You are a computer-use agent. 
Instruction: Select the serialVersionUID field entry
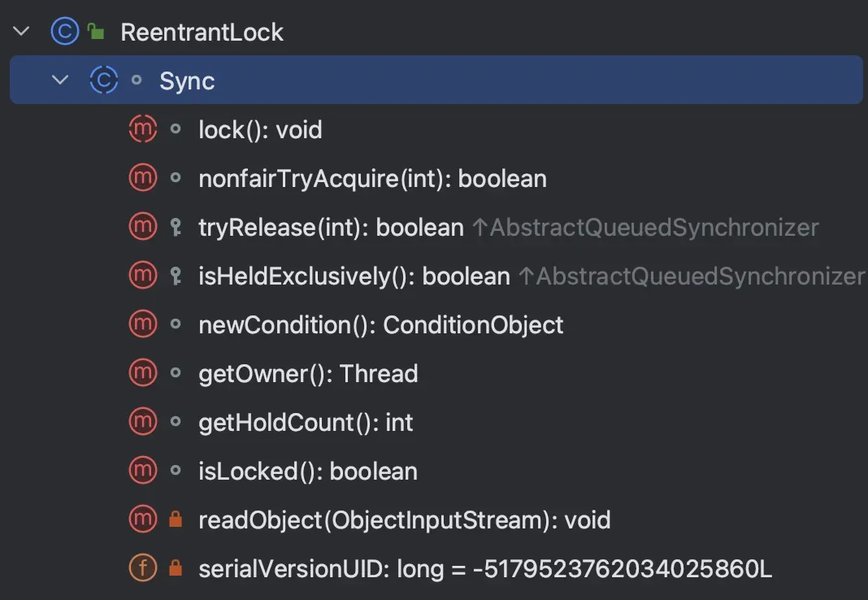(x=484, y=569)
